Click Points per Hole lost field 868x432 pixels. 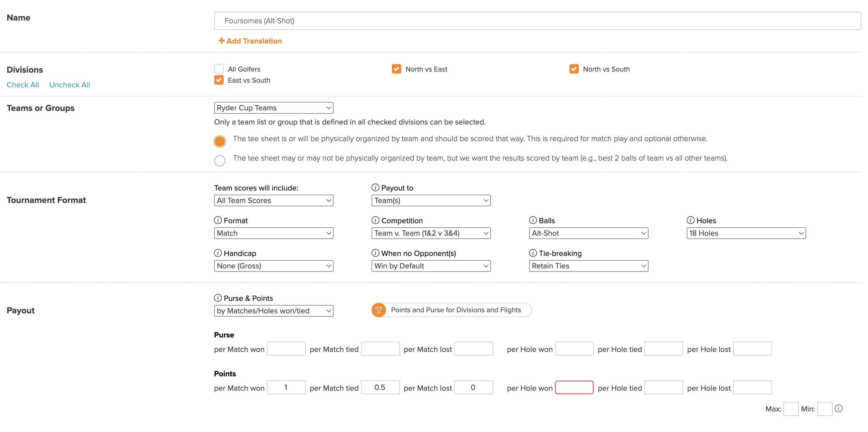pos(753,387)
